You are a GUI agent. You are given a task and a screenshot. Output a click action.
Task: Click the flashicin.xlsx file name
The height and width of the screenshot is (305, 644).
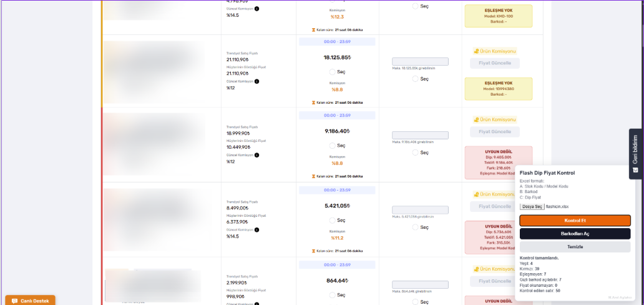coord(557,207)
